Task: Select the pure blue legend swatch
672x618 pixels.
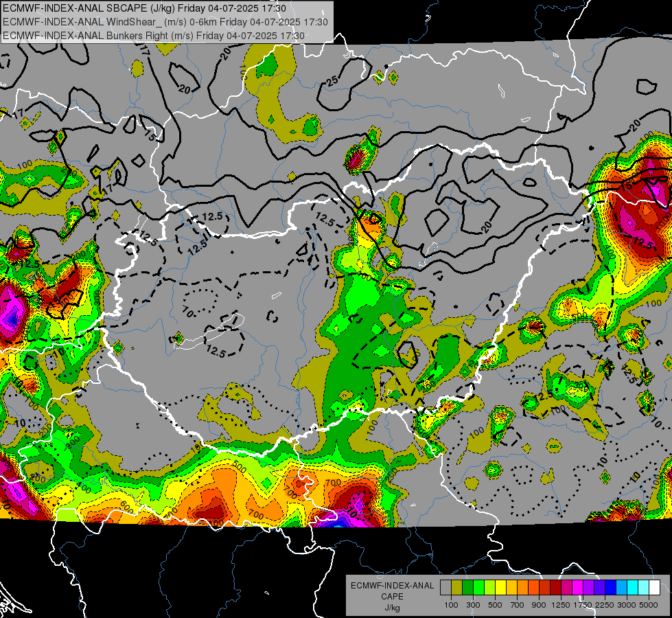Action: pos(611,588)
